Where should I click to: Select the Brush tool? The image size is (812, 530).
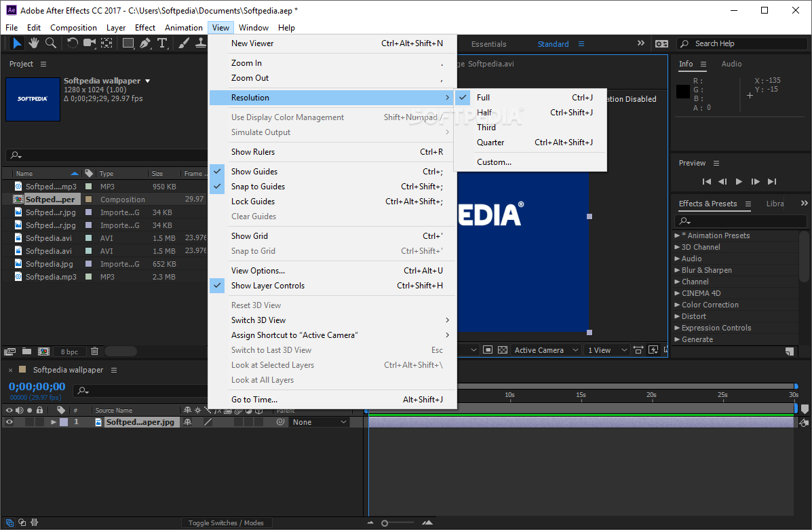184,43
